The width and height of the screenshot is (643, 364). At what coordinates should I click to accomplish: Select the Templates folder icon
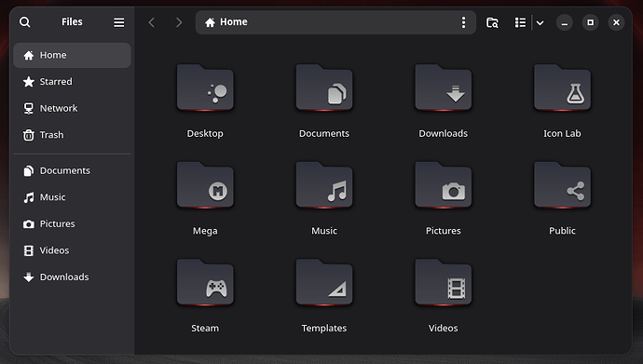click(324, 282)
